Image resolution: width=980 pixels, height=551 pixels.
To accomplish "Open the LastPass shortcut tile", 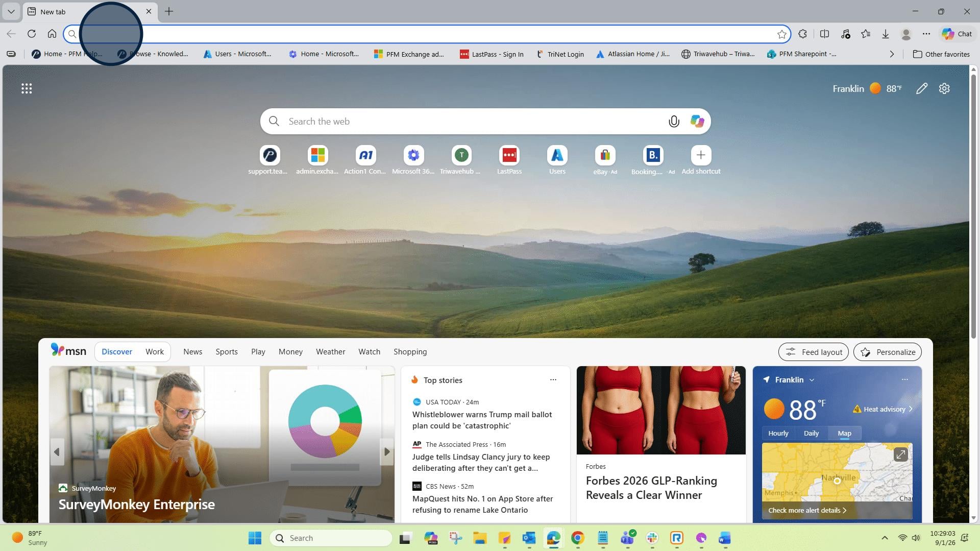I will pos(509,160).
